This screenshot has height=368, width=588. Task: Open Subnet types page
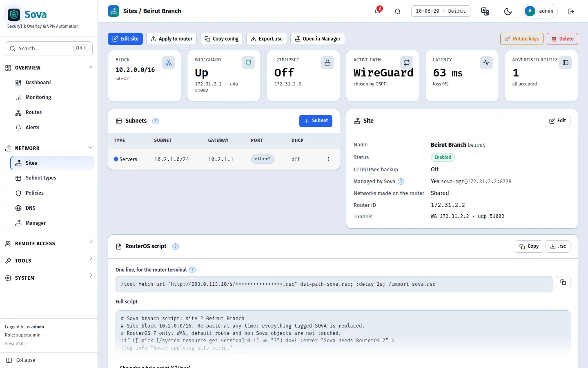coord(52,178)
